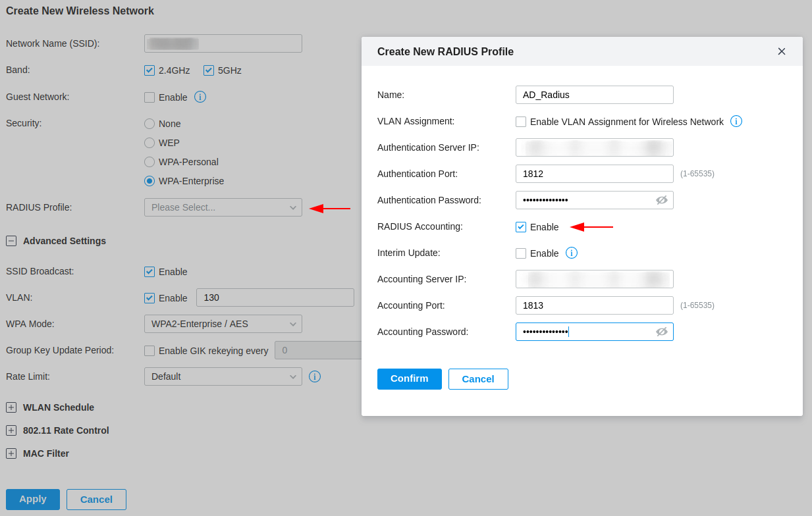Open WPA Mode dropdown
The height and width of the screenshot is (516, 812).
tap(223, 324)
